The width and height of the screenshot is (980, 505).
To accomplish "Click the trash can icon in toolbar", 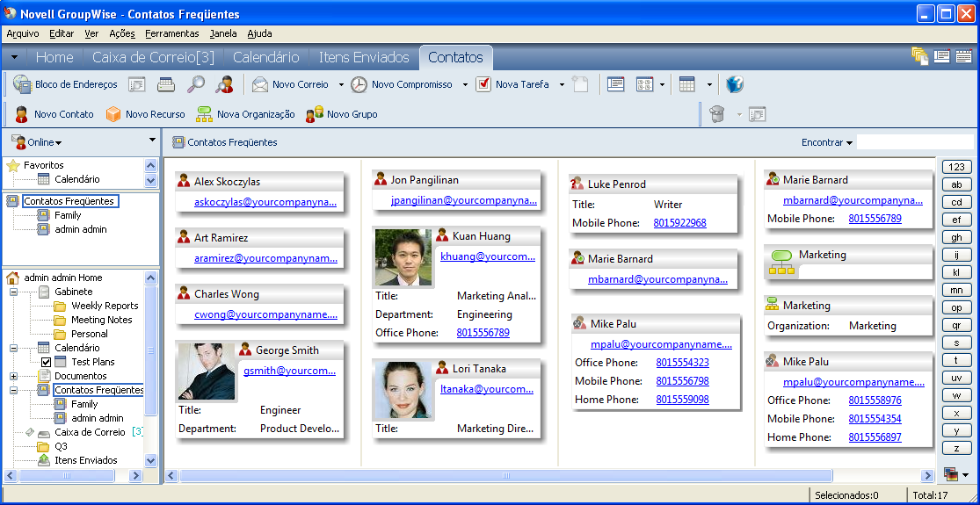I will point(717,114).
